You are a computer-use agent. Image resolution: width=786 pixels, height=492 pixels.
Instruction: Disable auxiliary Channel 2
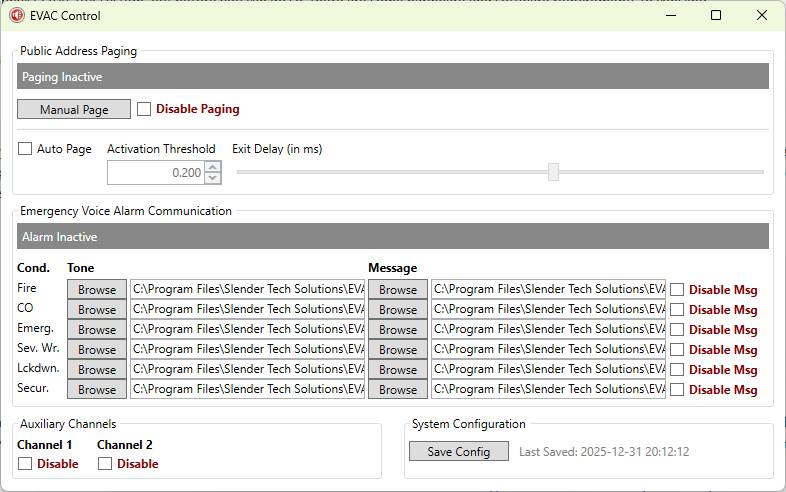(105, 464)
